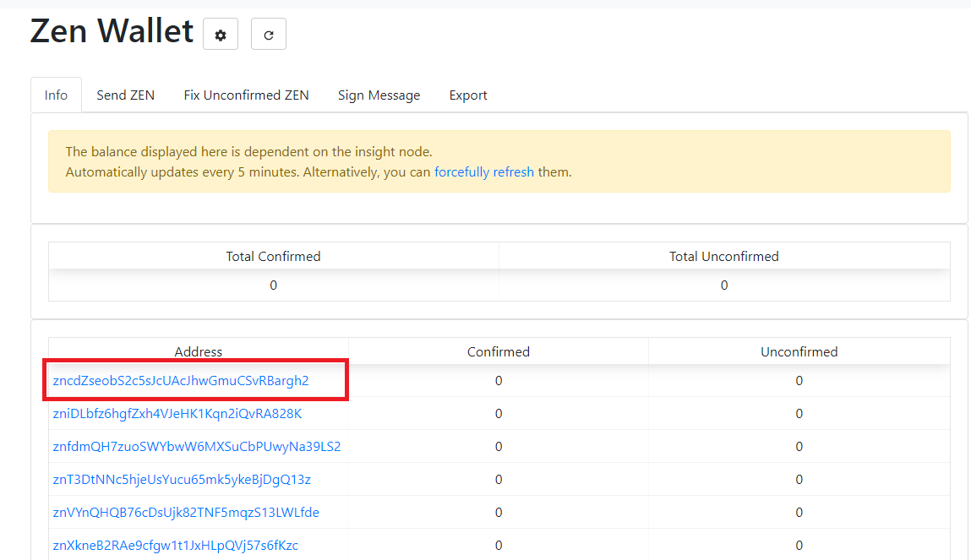971x560 pixels.
Task: Go to Fix Unconfirmed ZEN tab
Action: (247, 95)
